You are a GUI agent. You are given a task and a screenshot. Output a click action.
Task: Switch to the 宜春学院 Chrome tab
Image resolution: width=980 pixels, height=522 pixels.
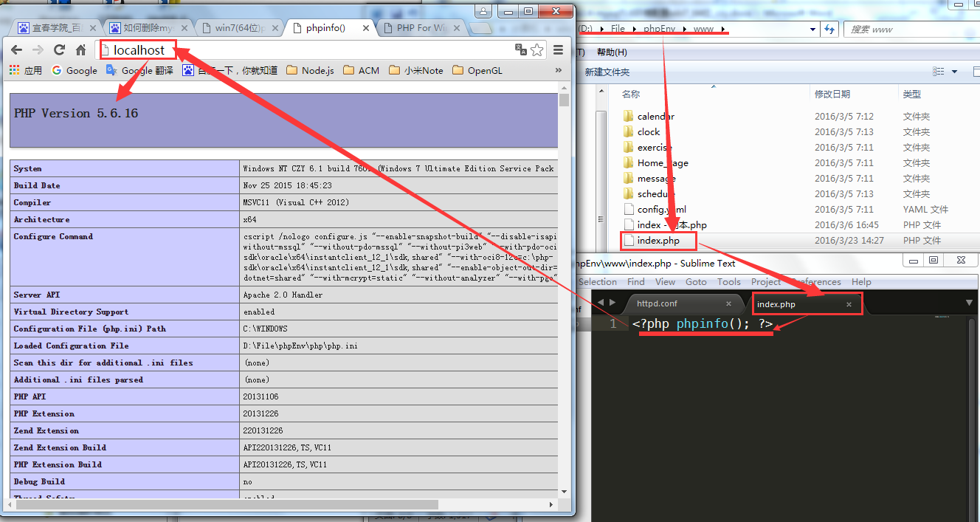pyautogui.click(x=55, y=28)
